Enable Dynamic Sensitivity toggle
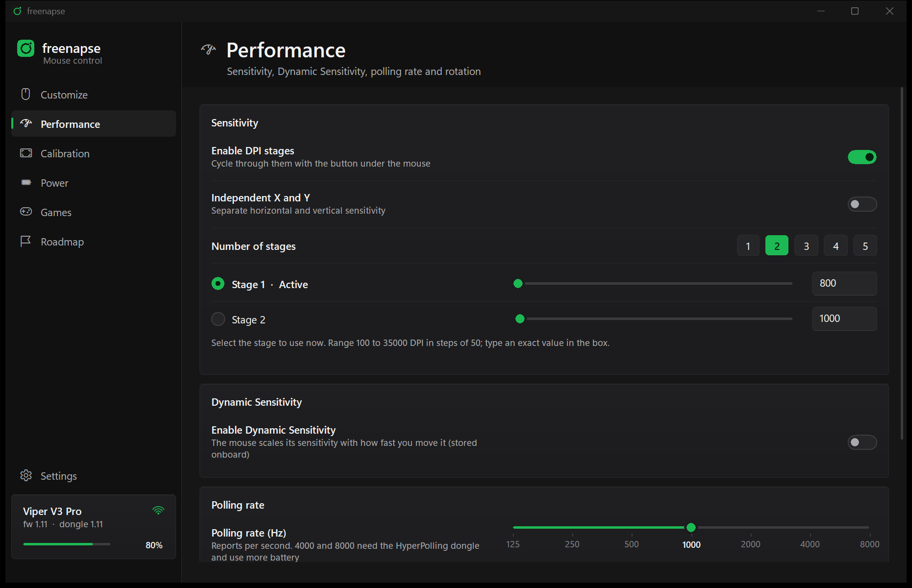 [x=862, y=442]
